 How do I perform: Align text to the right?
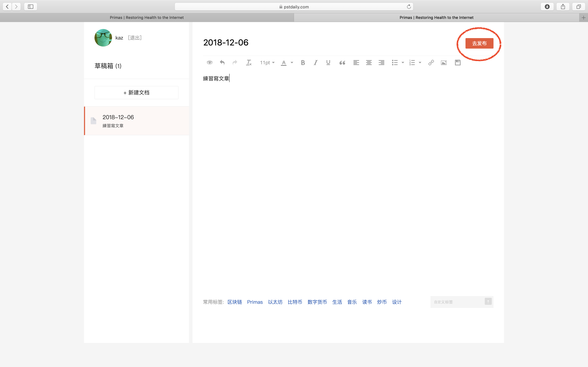click(381, 63)
